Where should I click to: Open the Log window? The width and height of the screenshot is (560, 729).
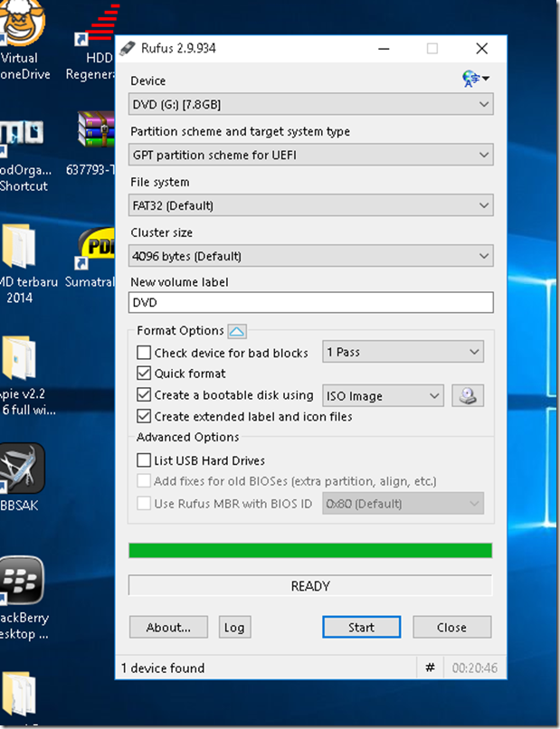coord(234,627)
